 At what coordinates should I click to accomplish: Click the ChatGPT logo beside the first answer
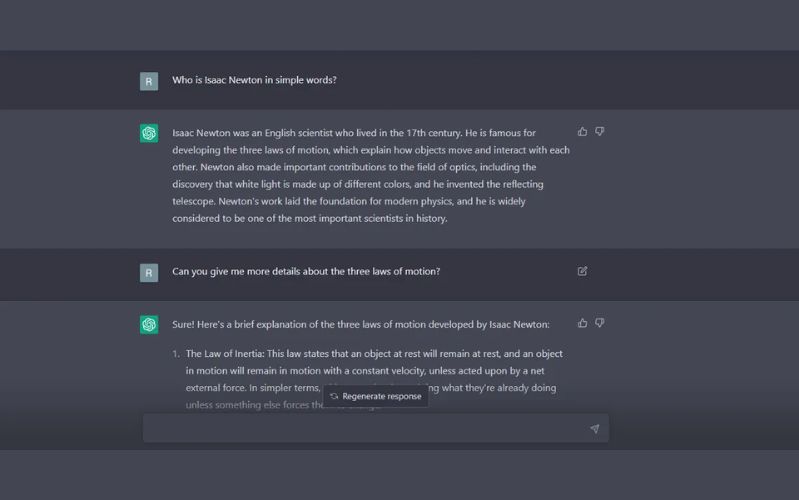click(x=149, y=133)
